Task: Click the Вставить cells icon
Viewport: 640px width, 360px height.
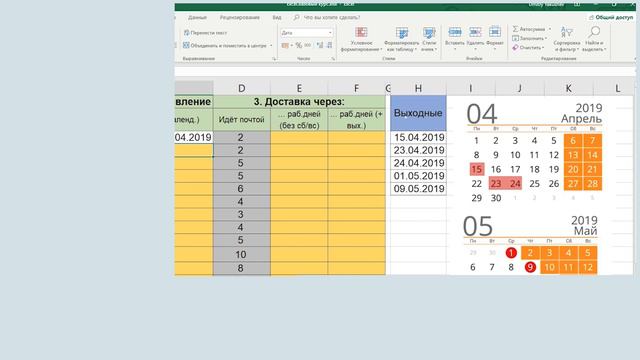Action: click(455, 32)
